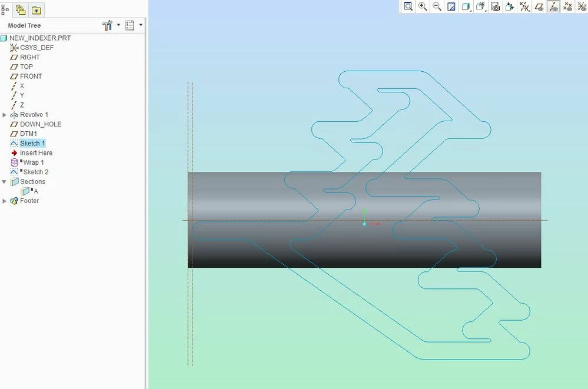Select section A under Sections
Viewport: 588px width, 389px height.
[x=36, y=191]
